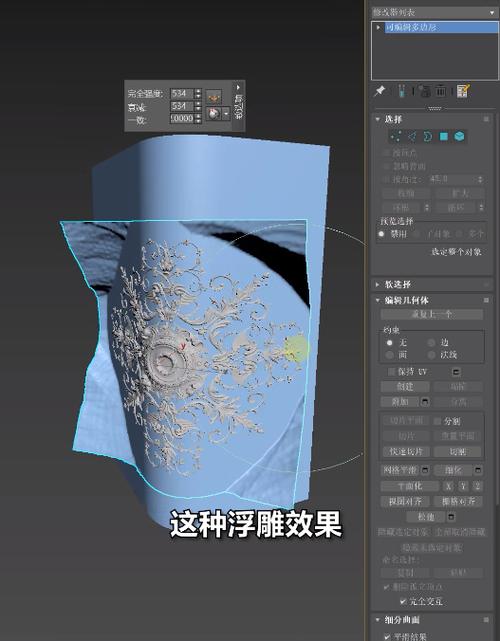The width and height of the screenshot is (500, 641).
Task: Click 视图对齐 button
Action: [x=405, y=502]
